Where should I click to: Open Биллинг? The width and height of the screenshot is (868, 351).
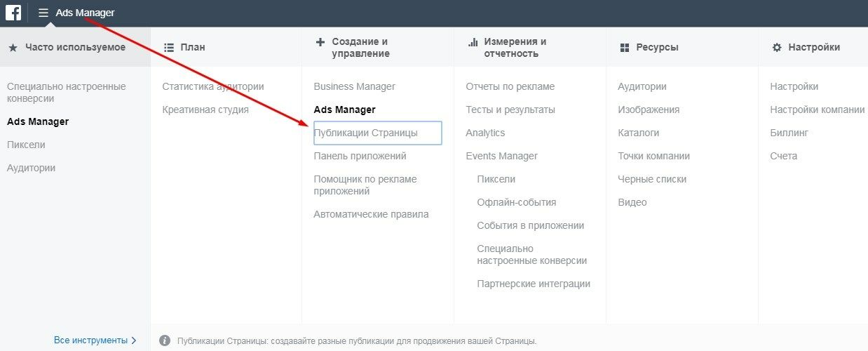(x=789, y=133)
